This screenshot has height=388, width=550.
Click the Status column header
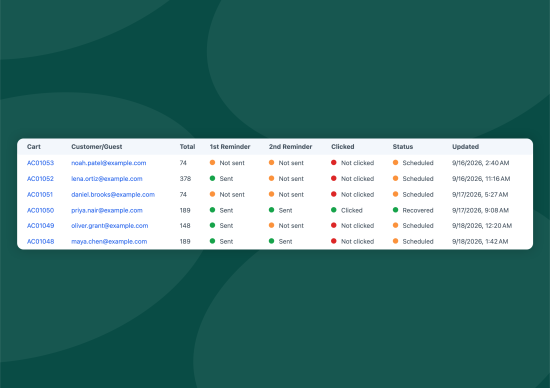[x=403, y=147]
